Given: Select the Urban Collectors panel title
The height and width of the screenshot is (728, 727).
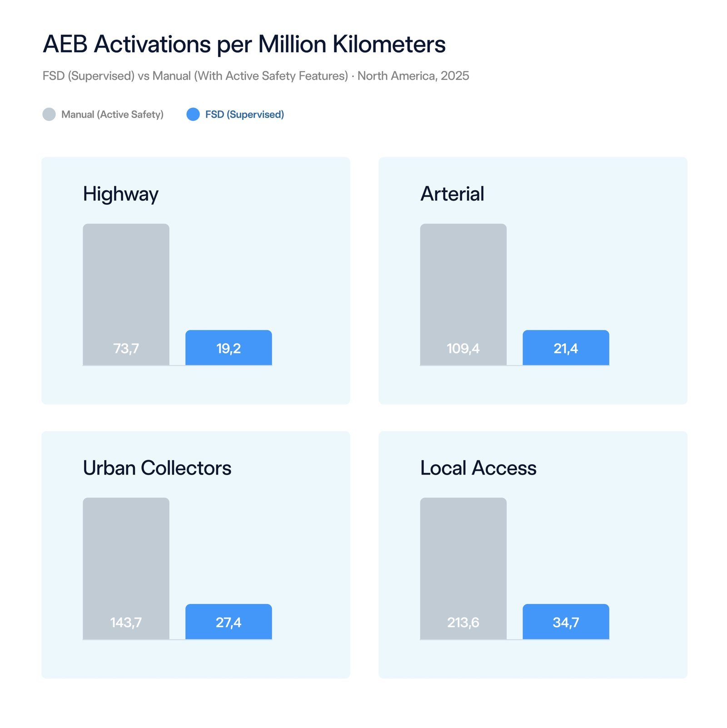Looking at the screenshot, I should 157,468.
